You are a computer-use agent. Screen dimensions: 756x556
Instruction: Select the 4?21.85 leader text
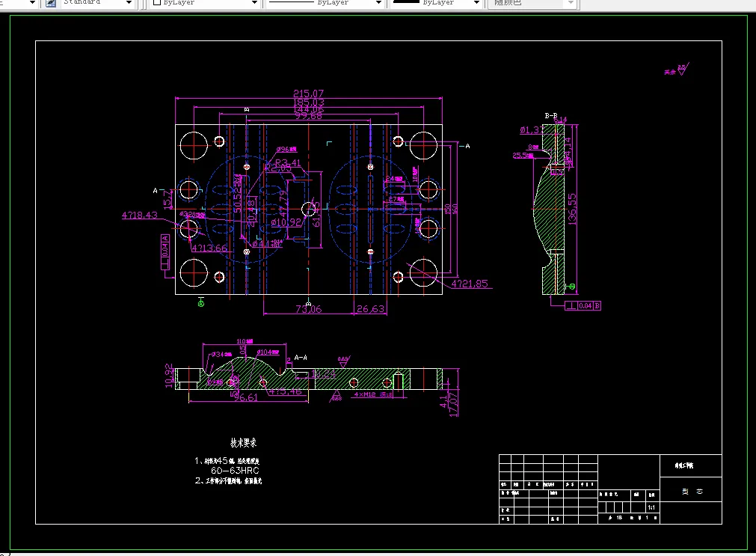tap(470, 284)
